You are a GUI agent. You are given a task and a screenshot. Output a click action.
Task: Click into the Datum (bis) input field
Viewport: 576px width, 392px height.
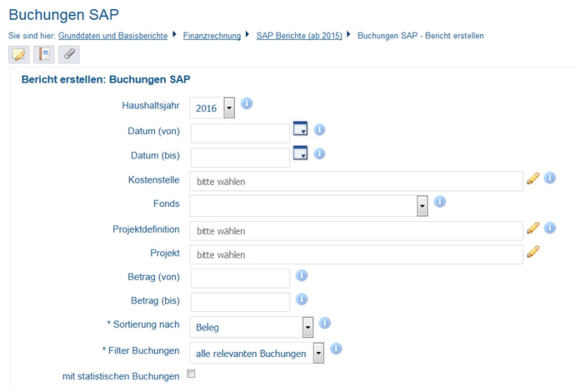(240, 158)
